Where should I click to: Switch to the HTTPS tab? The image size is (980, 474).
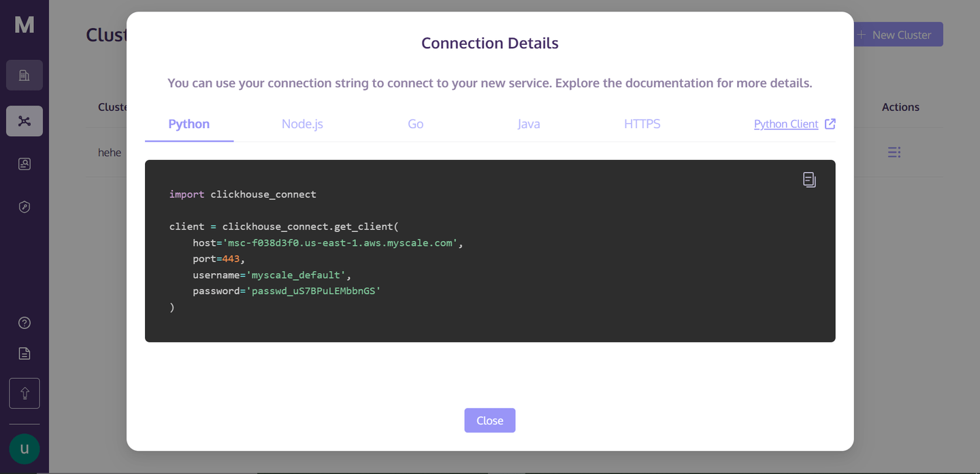pos(642,124)
